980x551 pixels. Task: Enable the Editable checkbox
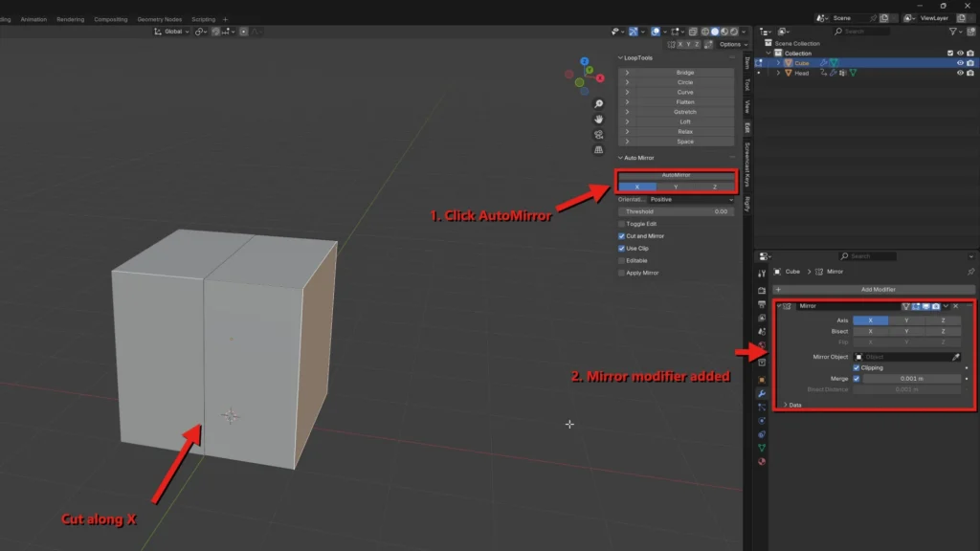coord(621,260)
